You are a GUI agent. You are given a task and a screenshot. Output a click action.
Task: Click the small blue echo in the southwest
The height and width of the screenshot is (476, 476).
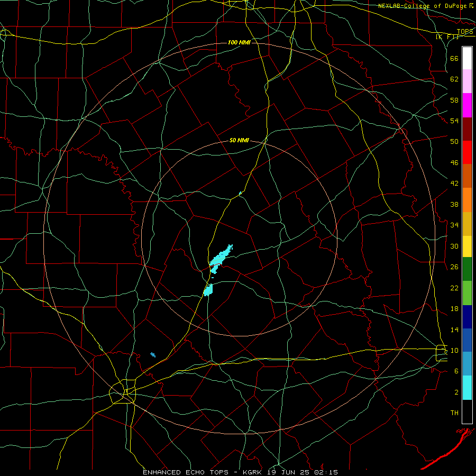pos(153,354)
